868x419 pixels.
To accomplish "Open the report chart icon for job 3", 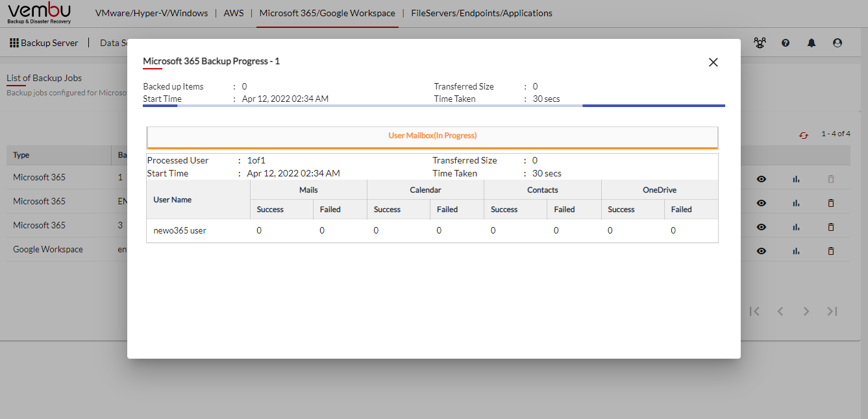I will tap(796, 227).
